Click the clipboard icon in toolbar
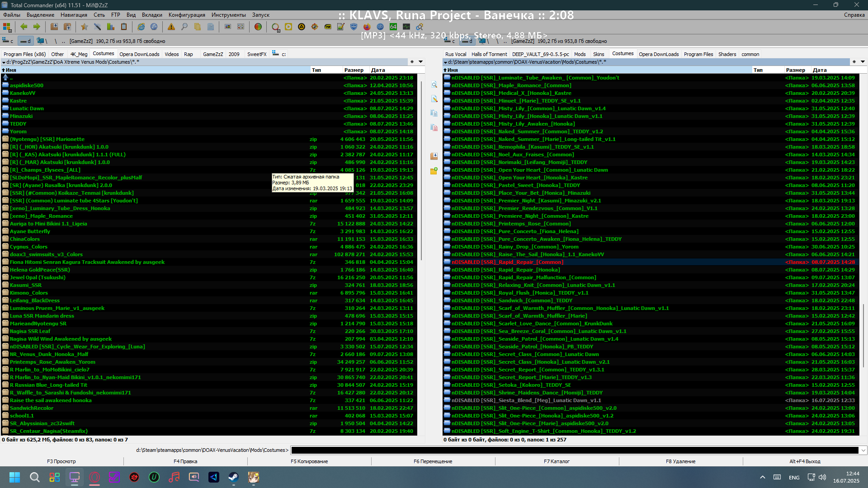The width and height of the screenshot is (868, 488). coord(123,27)
